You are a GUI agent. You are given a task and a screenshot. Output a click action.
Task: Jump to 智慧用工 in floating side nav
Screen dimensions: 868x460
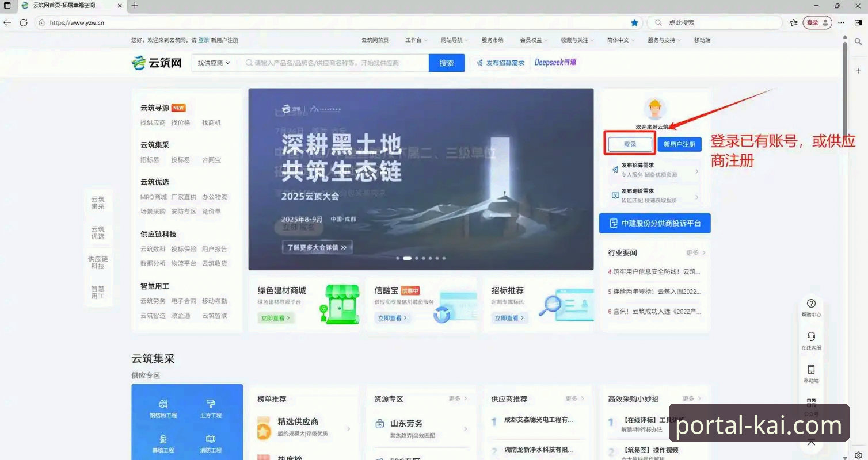(98, 292)
